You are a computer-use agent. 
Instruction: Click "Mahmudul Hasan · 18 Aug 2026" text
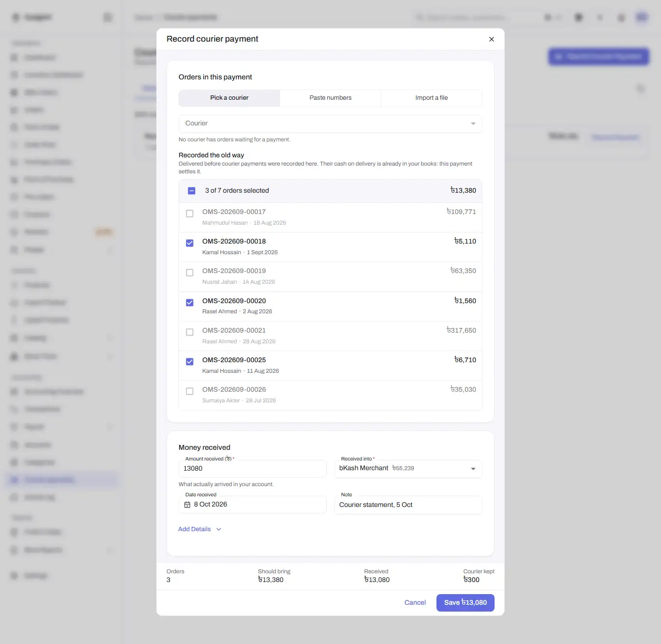coord(244,223)
